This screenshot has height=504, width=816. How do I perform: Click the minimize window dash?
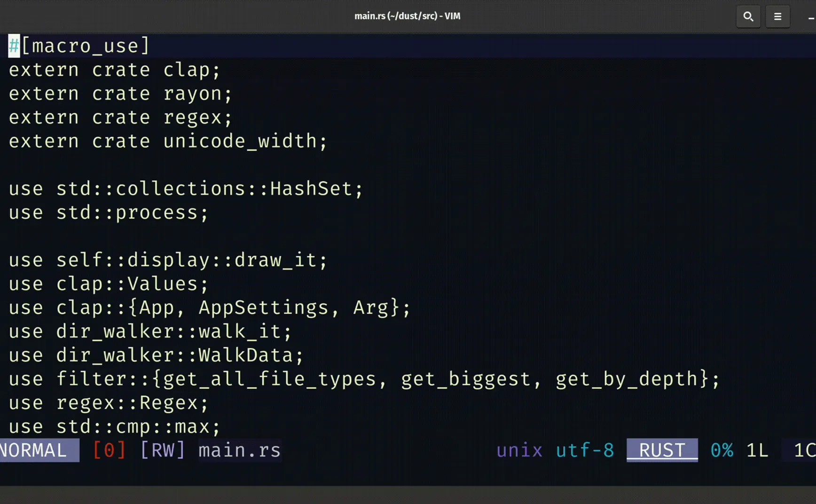click(811, 18)
